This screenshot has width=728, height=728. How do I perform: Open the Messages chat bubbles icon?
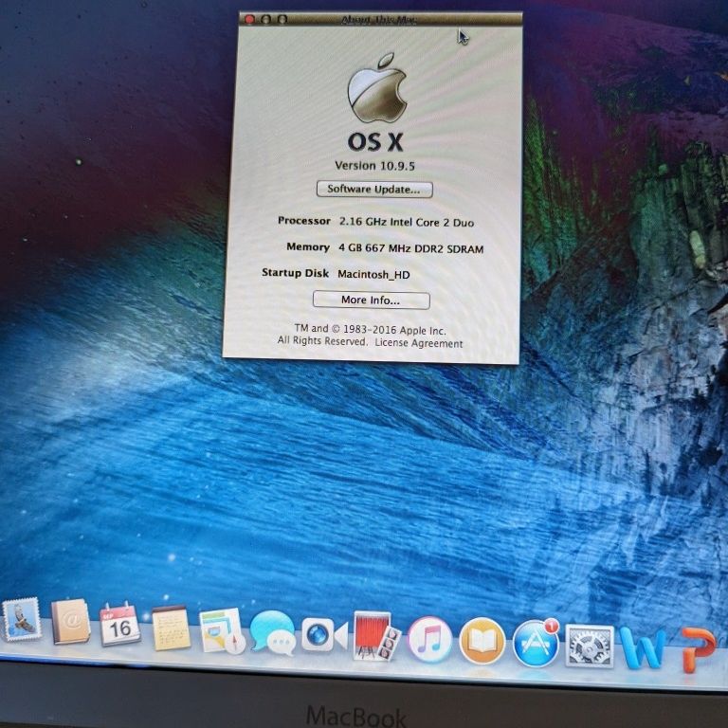tap(273, 633)
